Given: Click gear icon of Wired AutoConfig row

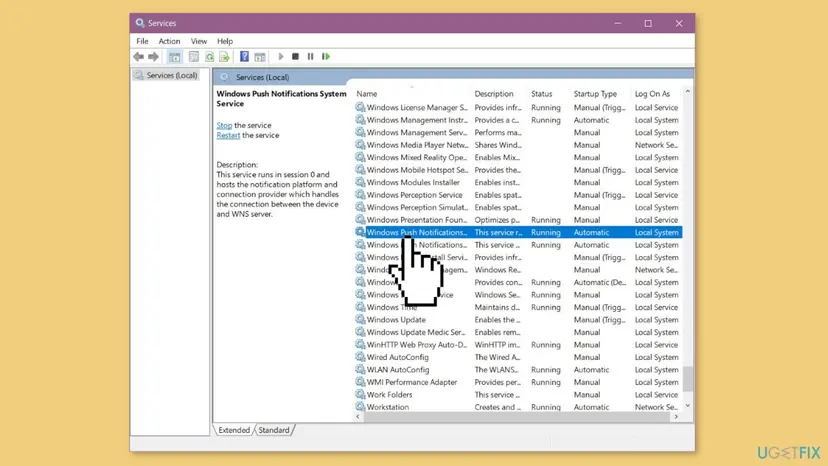Looking at the screenshot, I should point(360,357).
